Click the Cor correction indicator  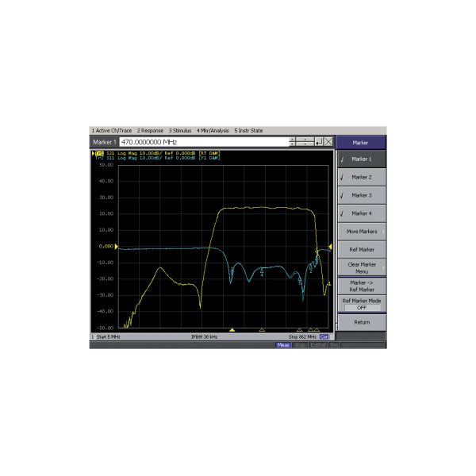tap(324, 336)
